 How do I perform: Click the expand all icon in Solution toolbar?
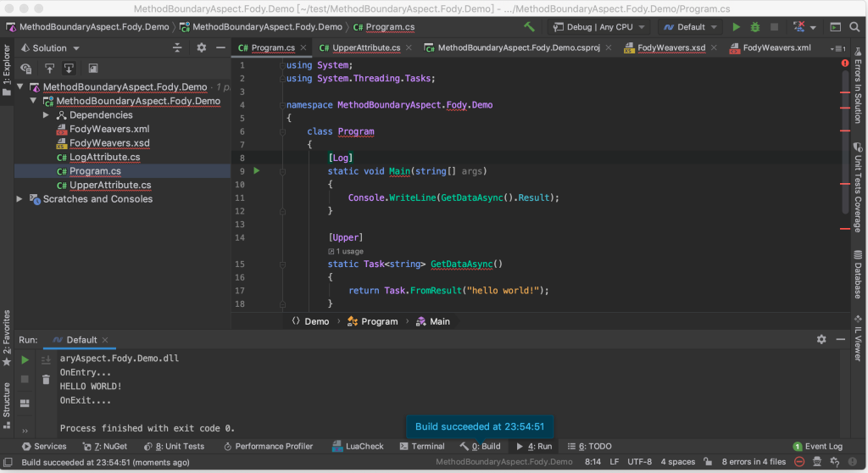(49, 68)
